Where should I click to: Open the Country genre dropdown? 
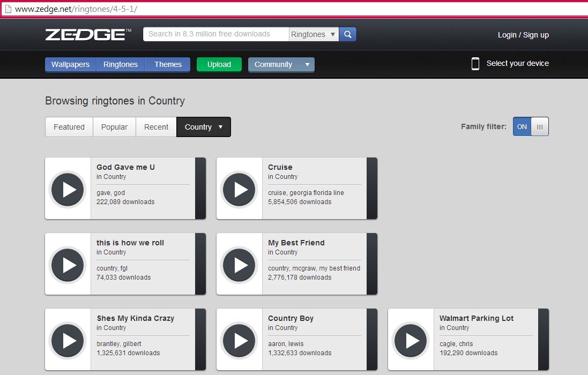tap(204, 127)
